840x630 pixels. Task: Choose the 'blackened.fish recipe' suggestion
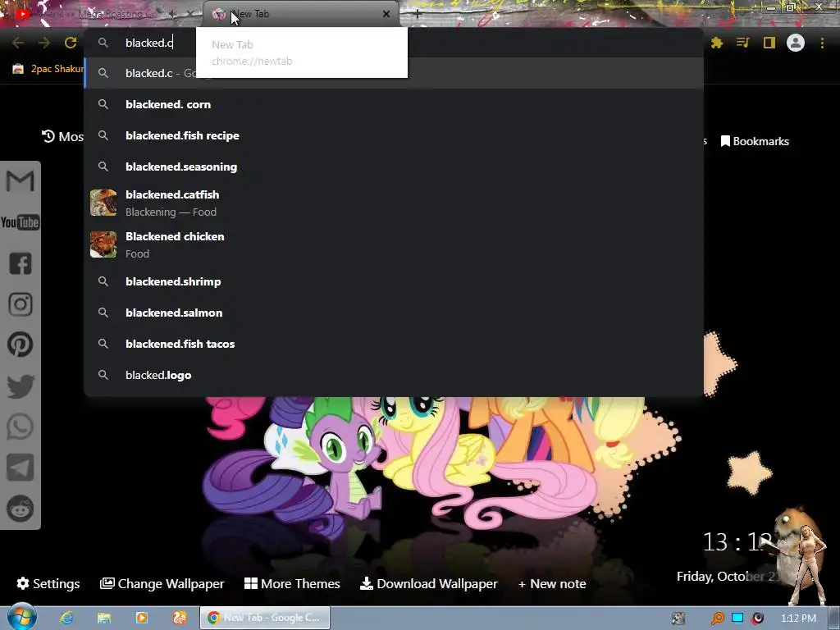[394, 135]
